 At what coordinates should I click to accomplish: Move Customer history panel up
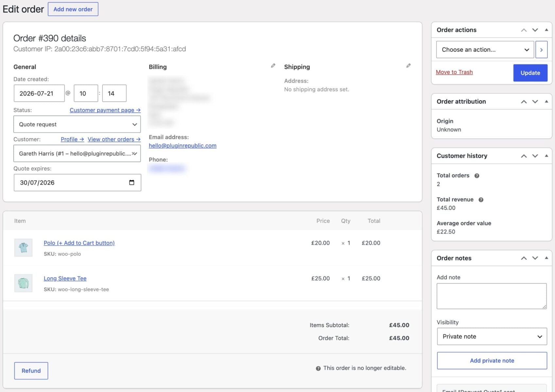tap(524, 156)
